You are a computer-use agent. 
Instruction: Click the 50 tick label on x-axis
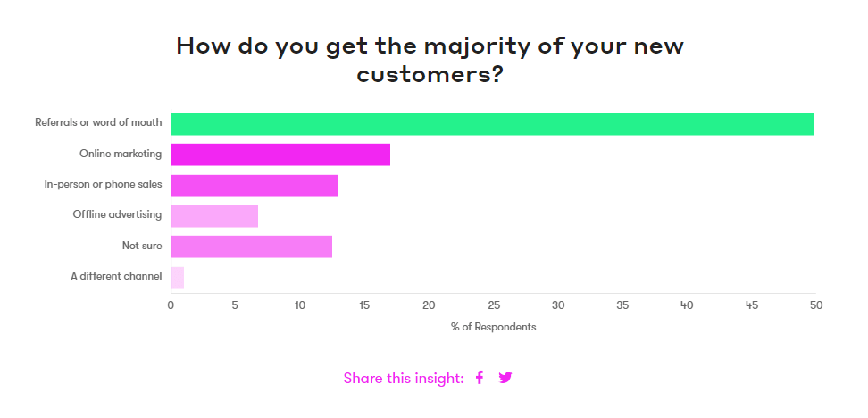coord(816,305)
